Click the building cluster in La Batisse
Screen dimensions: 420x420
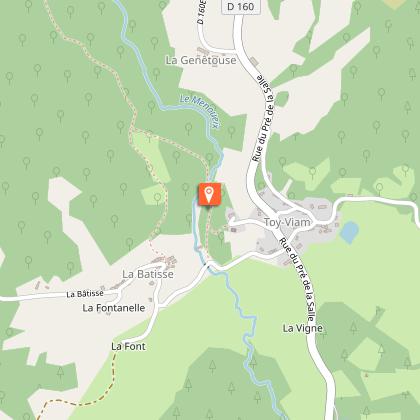point(166,260)
